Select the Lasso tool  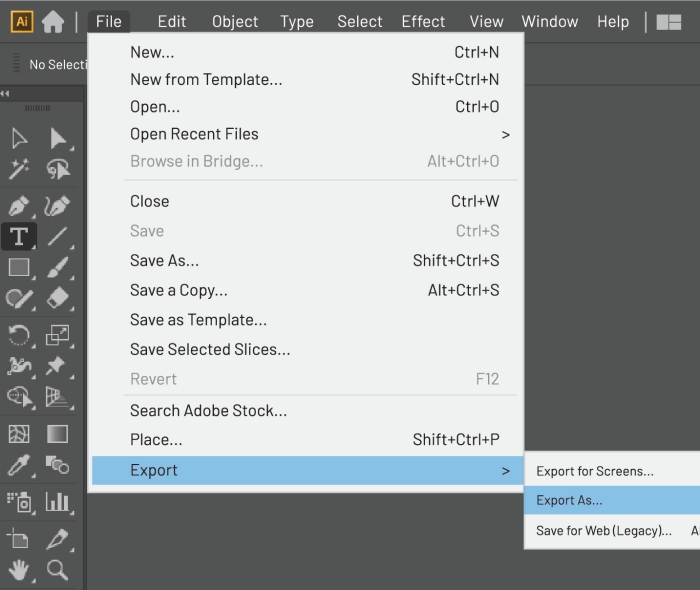[x=58, y=169]
